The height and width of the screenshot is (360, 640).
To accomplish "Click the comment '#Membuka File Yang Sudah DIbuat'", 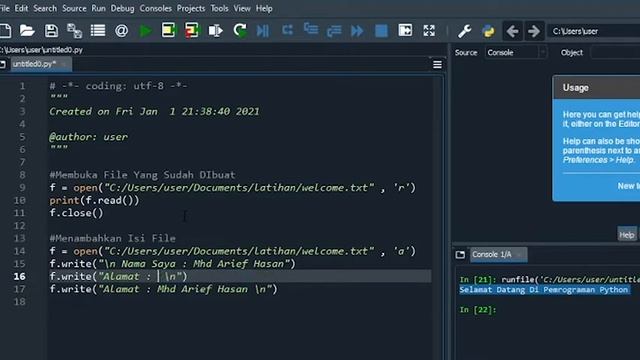I will coord(142,175).
